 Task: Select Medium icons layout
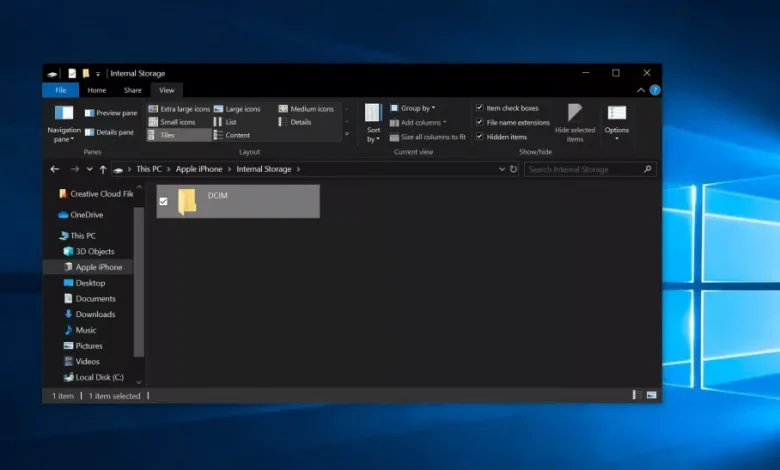[x=306, y=109]
